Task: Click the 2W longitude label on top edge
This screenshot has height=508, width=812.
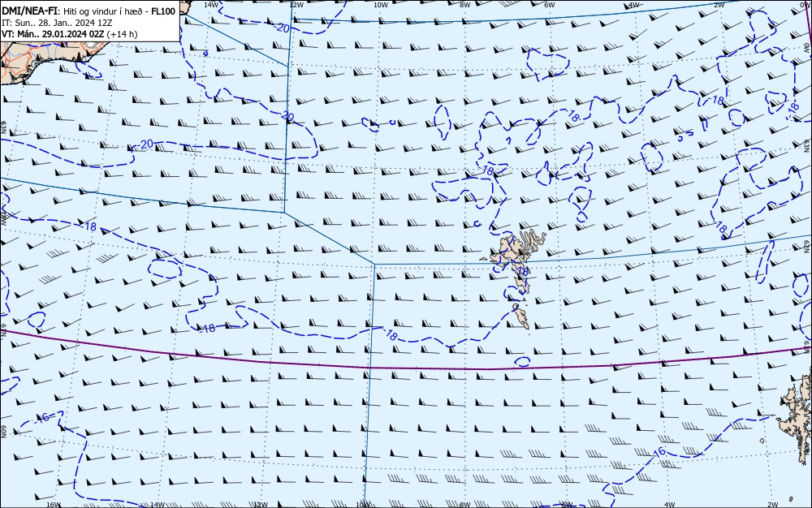Action: tap(719, 5)
